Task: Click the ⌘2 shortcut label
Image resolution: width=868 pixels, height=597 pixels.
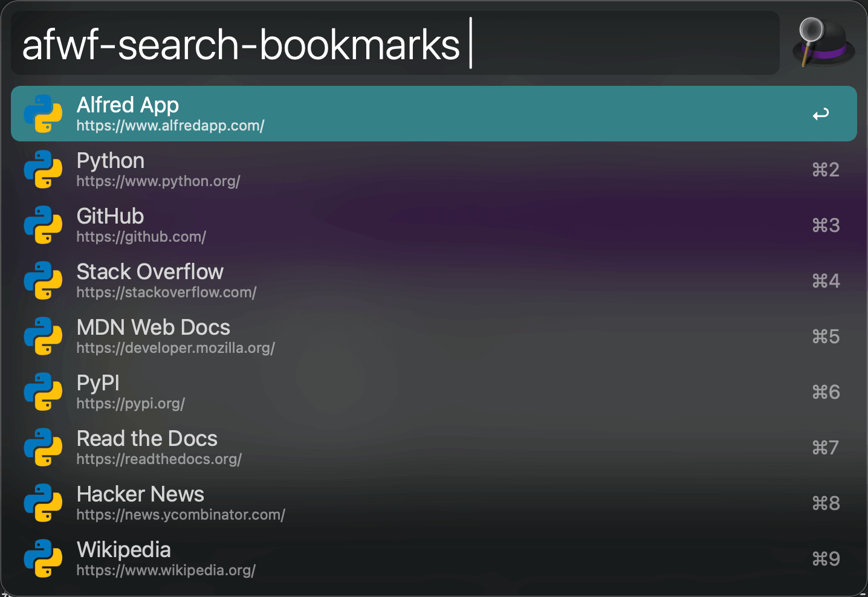Action: [x=826, y=170]
